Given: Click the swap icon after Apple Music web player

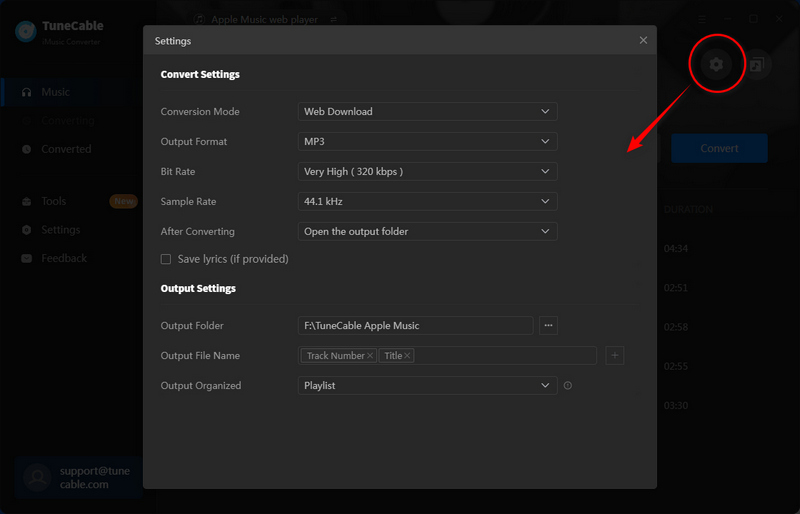Looking at the screenshot, I should (333, 19).
